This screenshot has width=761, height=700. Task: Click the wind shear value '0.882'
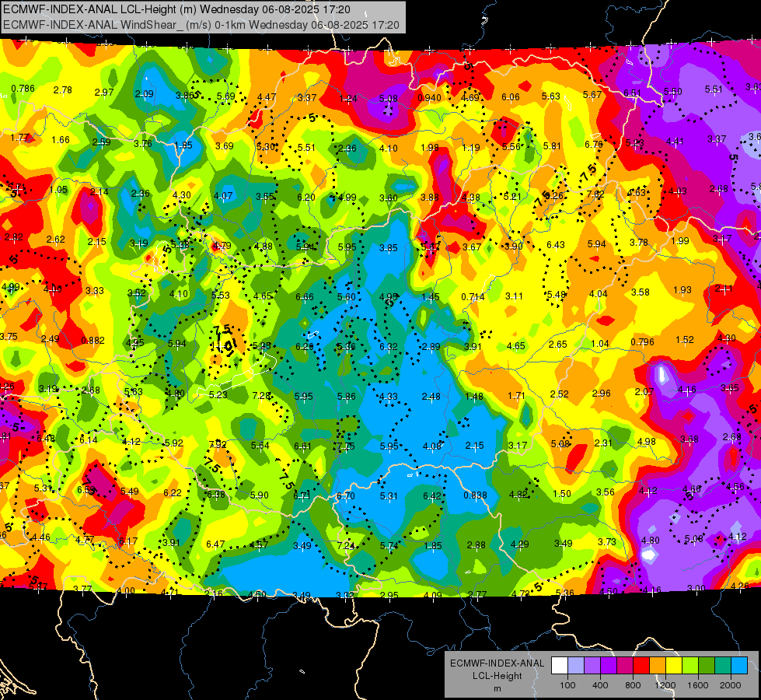[93, 341]
